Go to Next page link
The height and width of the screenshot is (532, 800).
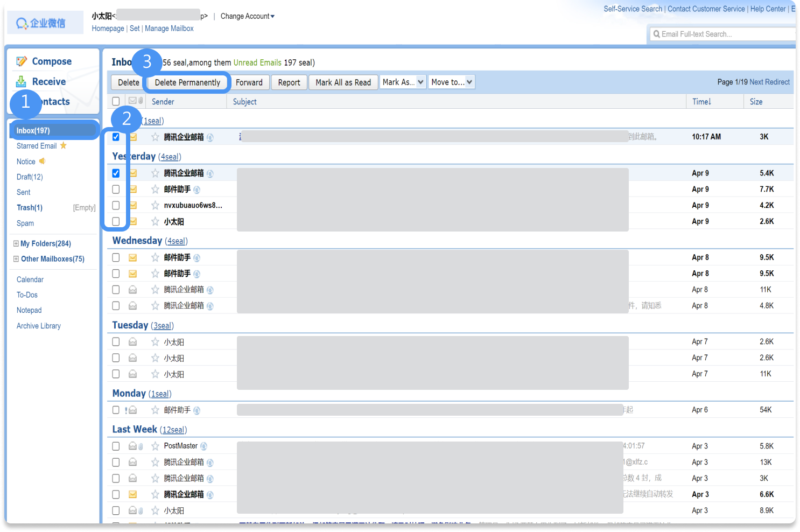click(x=756, y=82)
